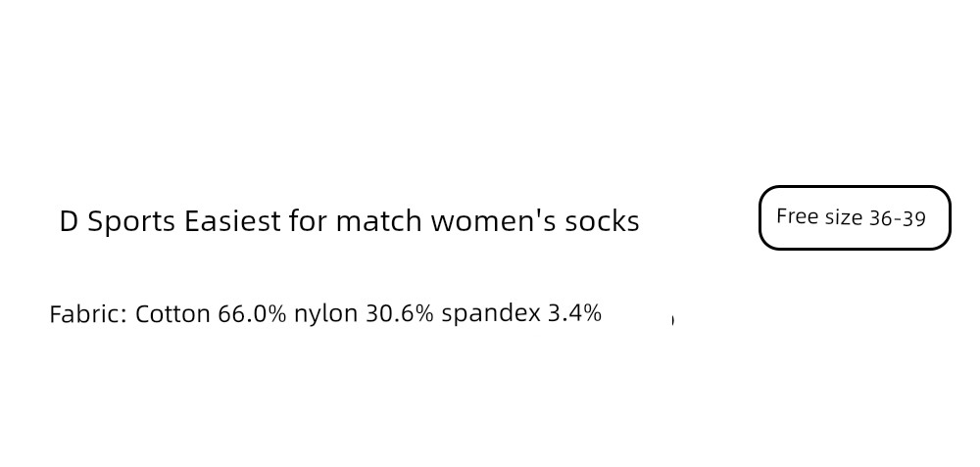The image size is (980, 467).
Task: Click the 66.0% cotton percentage
Action: point(252,313)
